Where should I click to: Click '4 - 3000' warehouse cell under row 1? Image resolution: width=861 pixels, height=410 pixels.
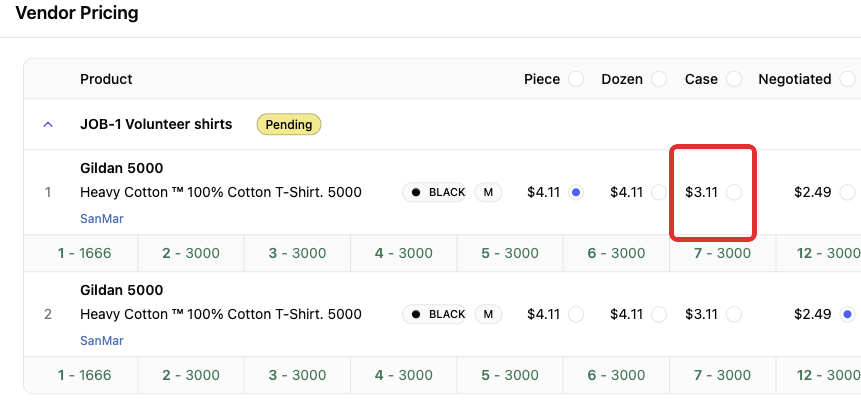pyautogui.click(x=404, y=254)
